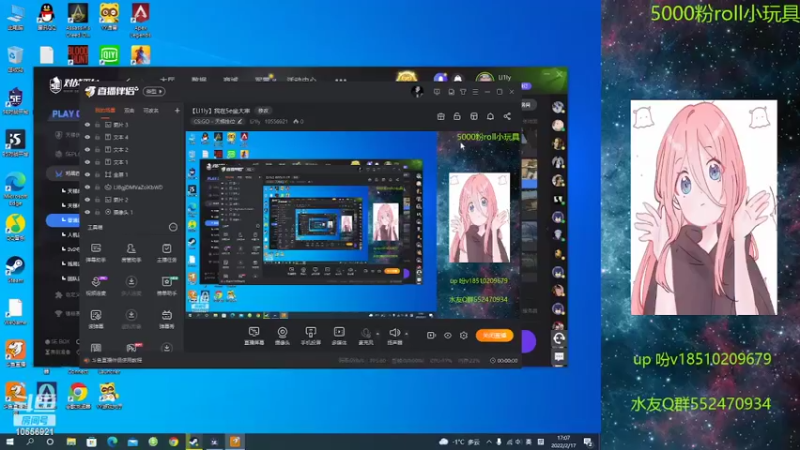This screenshot has height=450, width=800.
Task: Toggle visibility of the 全屏 1 layer
Action: point(87,174)
